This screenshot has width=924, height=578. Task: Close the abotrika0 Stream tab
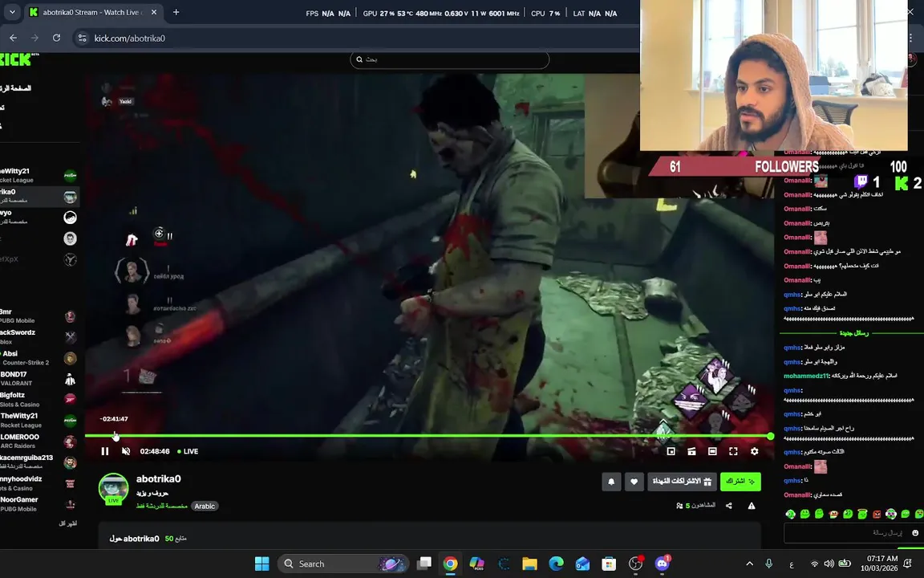(x=154, y=12)
